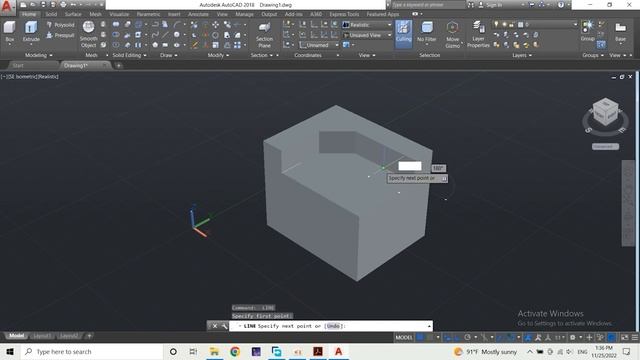
Task: Expand the Draw panel
Action: pos(169,55)
